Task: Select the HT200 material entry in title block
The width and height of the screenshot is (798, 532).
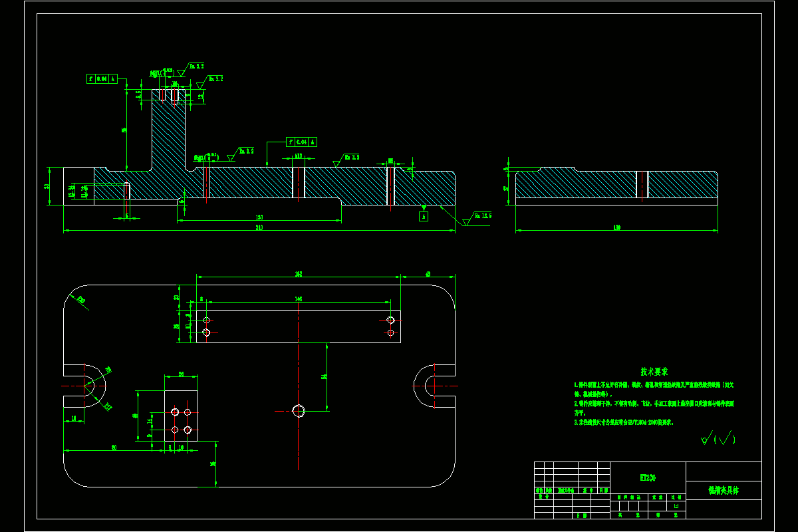Action: (x=648, y=477)
